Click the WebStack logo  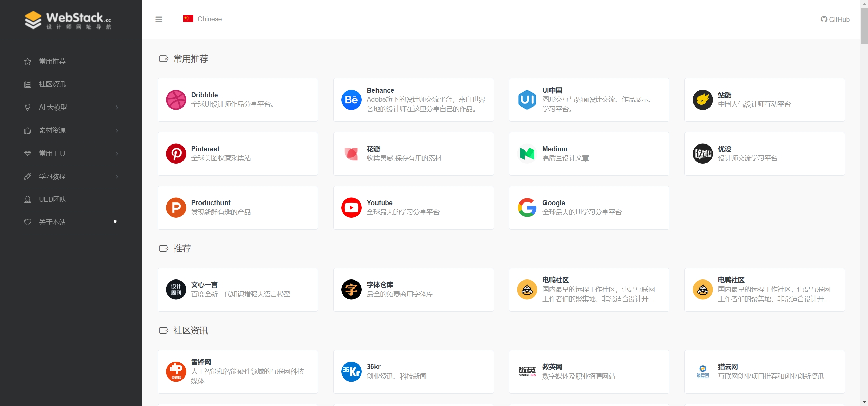pos(68,20)
